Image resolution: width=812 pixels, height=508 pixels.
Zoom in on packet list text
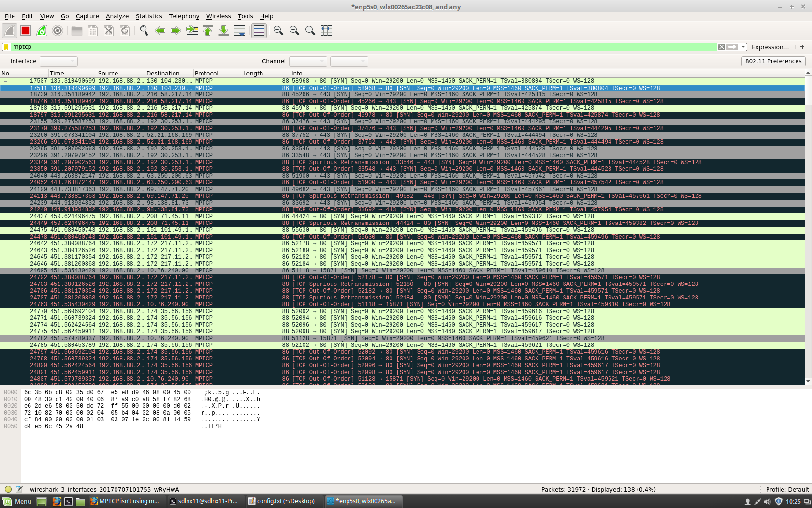pyautogui.click(x=278, y=30)
